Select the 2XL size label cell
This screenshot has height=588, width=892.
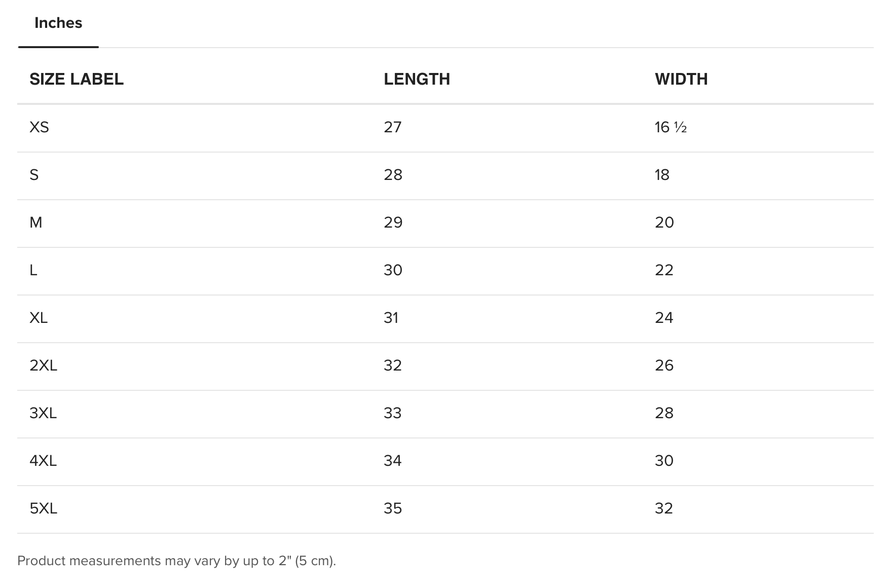point(43,365)
